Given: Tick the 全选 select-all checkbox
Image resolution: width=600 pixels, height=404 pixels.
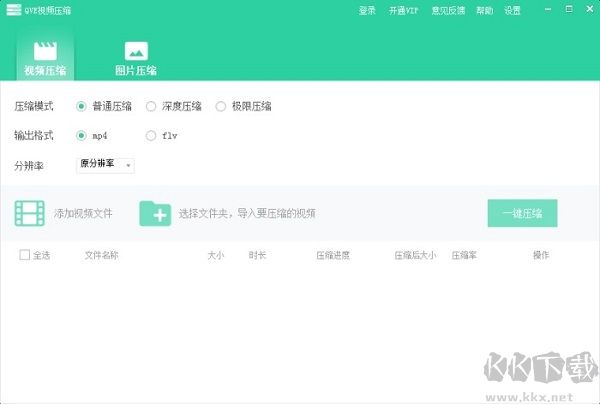Looking at the screenshot, I should [24, 255].
